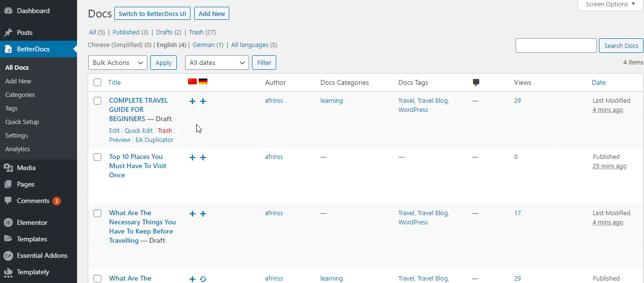This screenshot has height=283, width=644.
Task: Update the German translation of the bottom doc
Action: [x=203, y=279]
